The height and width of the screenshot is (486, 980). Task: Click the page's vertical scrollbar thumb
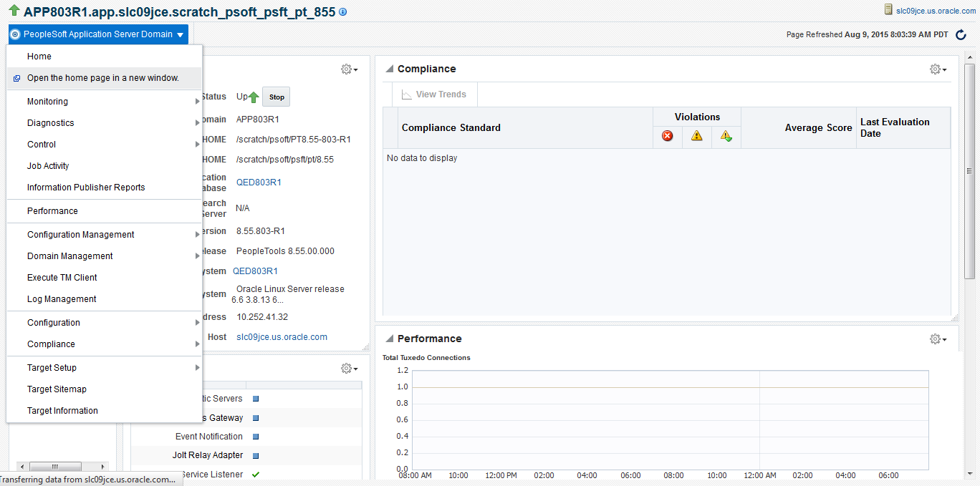click(970, 171)
